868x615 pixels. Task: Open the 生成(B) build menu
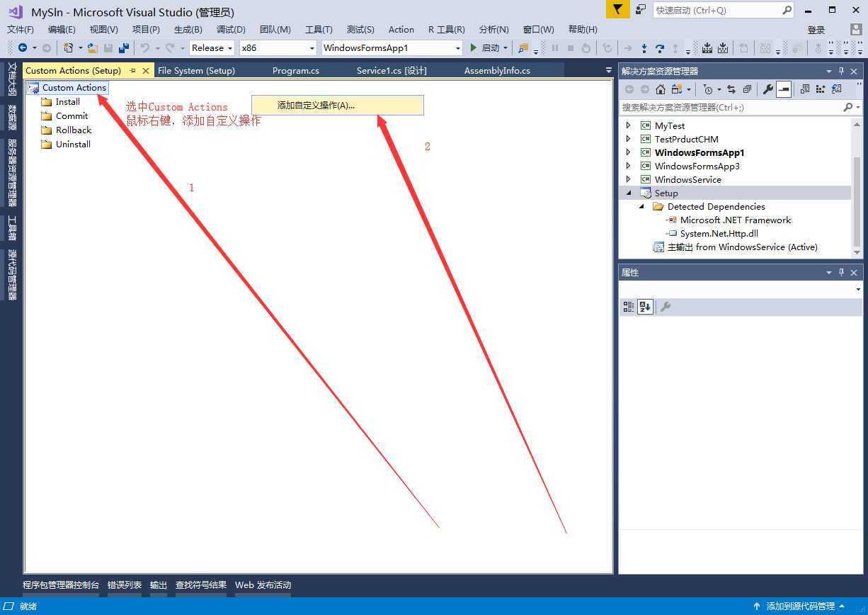[x=188, y=29]
